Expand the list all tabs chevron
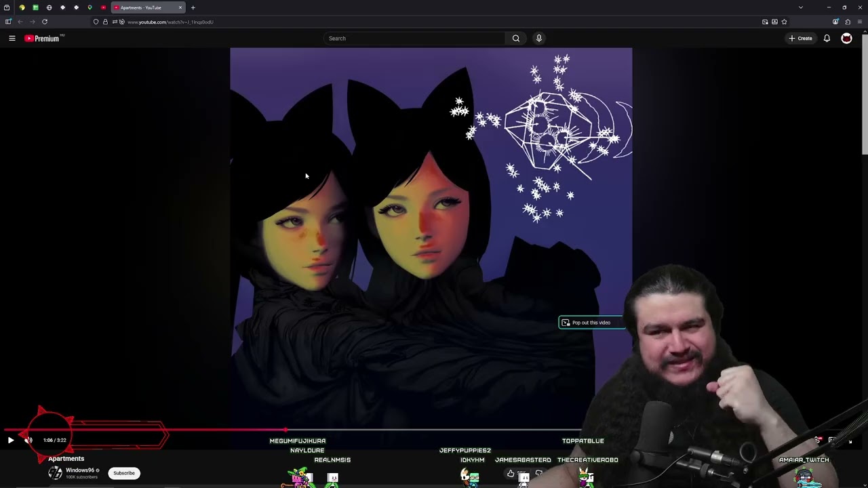Screen dimensions: 868x488 (x=801, y=7)
